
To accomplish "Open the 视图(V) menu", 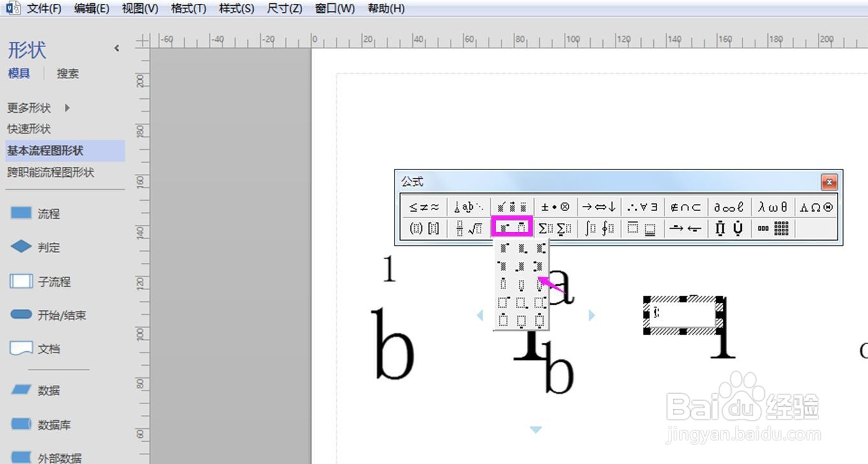I will (x=140, y=8).
